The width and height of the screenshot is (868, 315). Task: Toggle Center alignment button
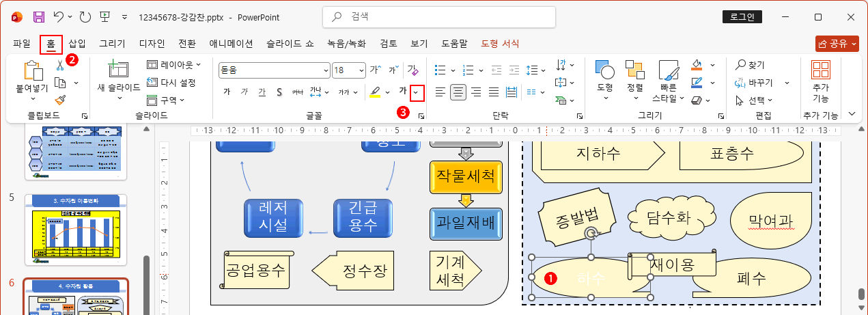pos(458,92)
